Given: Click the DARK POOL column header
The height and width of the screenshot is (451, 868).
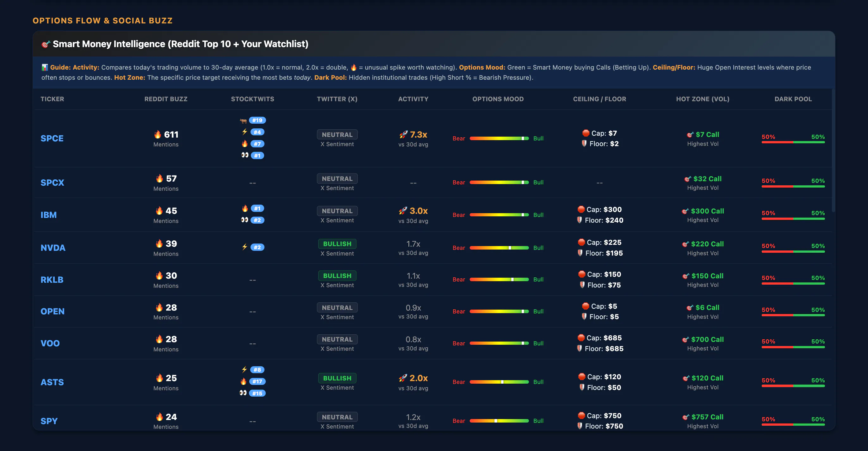Looking at the screenshot, I should pyautogui.click(x=793, y=99).
